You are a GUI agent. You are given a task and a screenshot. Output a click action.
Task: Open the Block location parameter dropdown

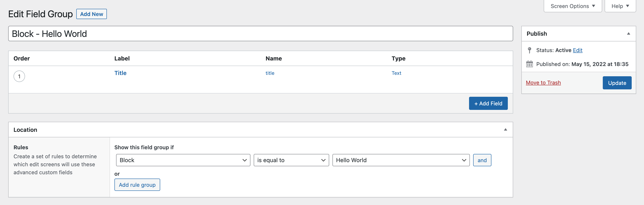pos(183,160)
